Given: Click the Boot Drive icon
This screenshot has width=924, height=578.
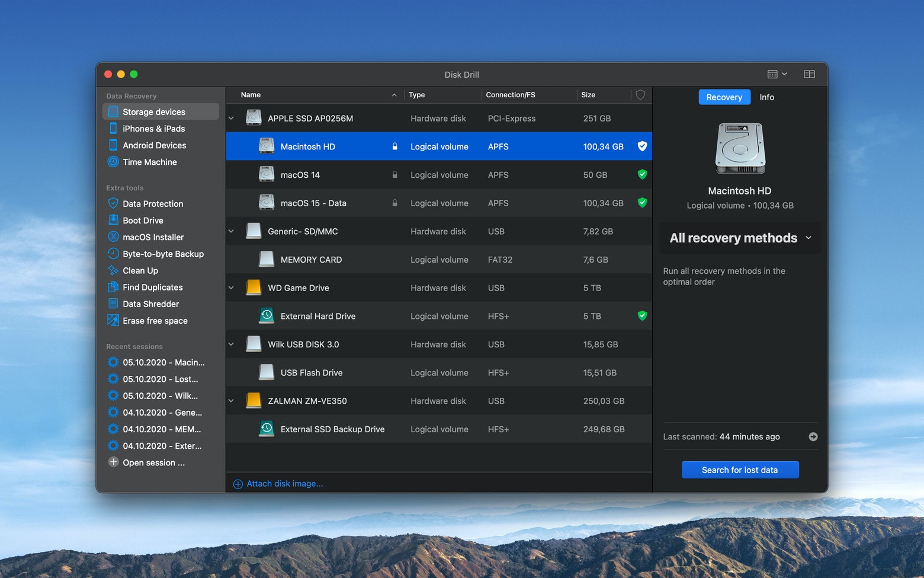Looking at the screenshot, I should pos(113,220).
